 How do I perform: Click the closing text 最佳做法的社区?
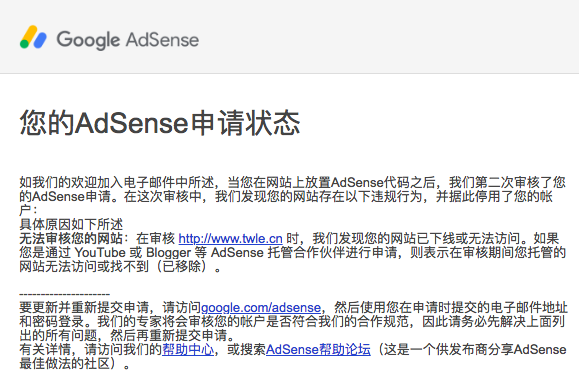[x=65, y=363]
